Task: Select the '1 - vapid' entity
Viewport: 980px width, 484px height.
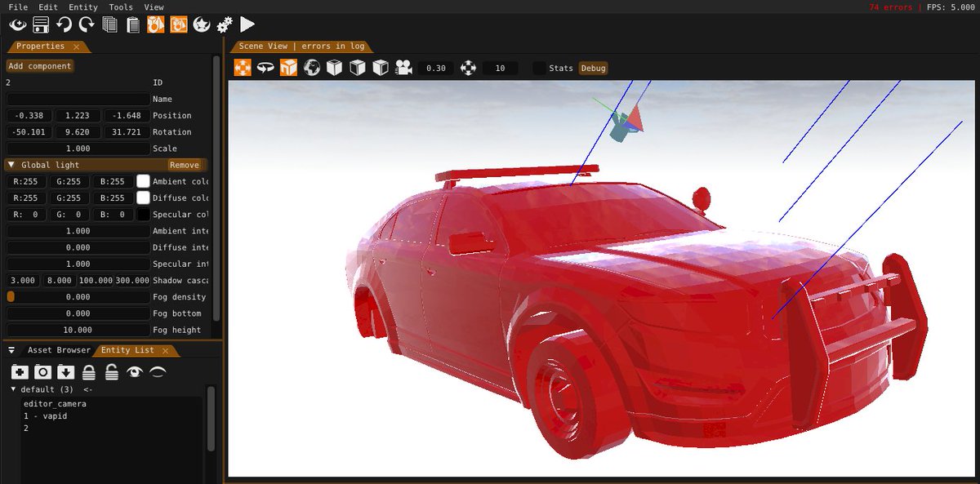Action: point(46,416)
